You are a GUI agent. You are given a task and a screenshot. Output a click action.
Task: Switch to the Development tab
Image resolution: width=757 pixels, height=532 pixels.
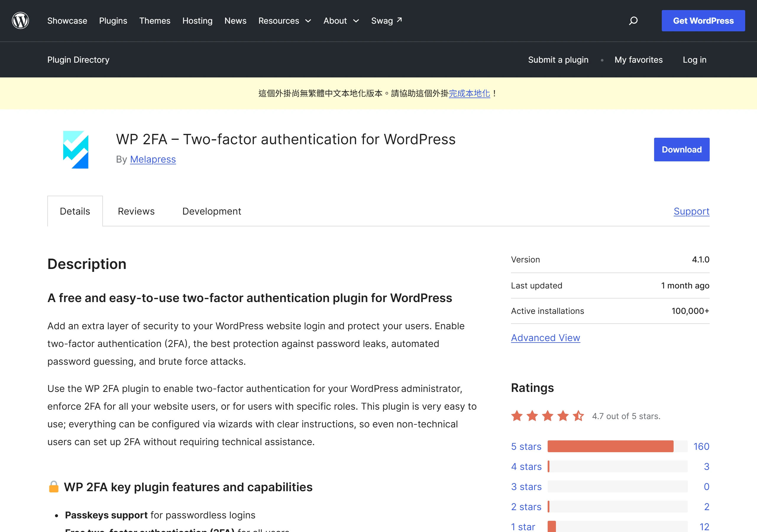(x=212, y=211)
